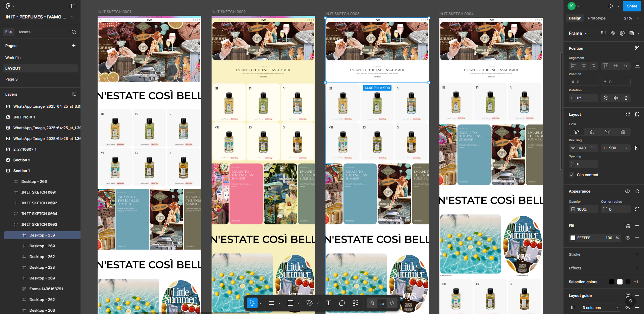Select the Comment tool

(x=342, y=303)
